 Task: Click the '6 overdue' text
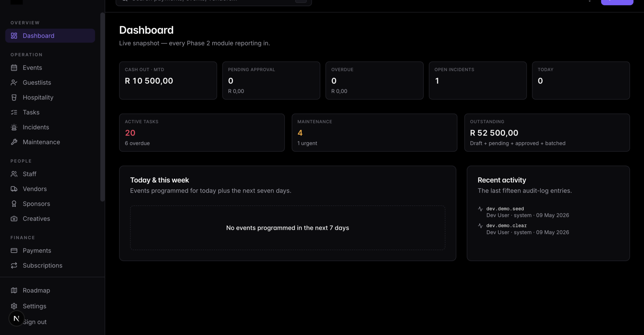(137, 143)
